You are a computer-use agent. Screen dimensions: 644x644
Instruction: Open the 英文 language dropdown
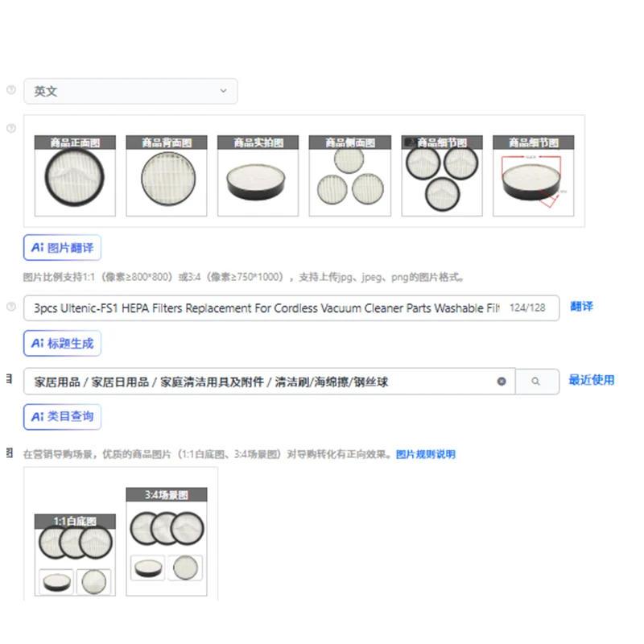[130, 91]
